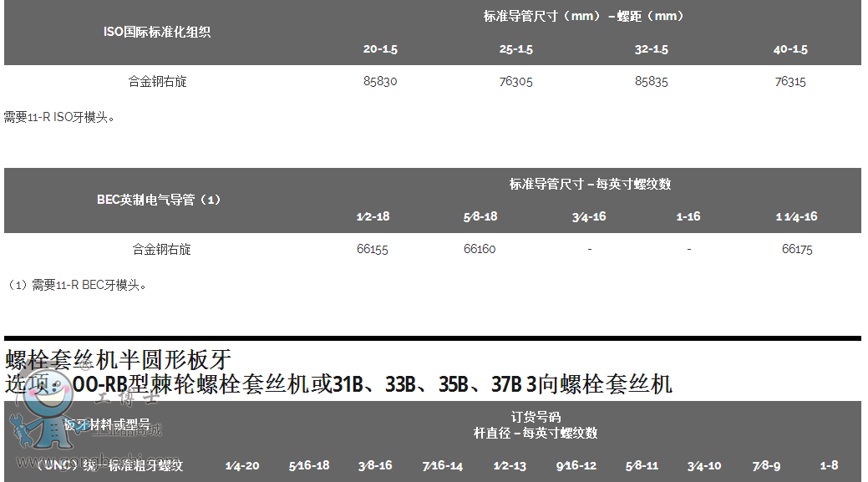The image size is (868, 482).
Task: Click order number "76315"
Action: click(790, 81)
